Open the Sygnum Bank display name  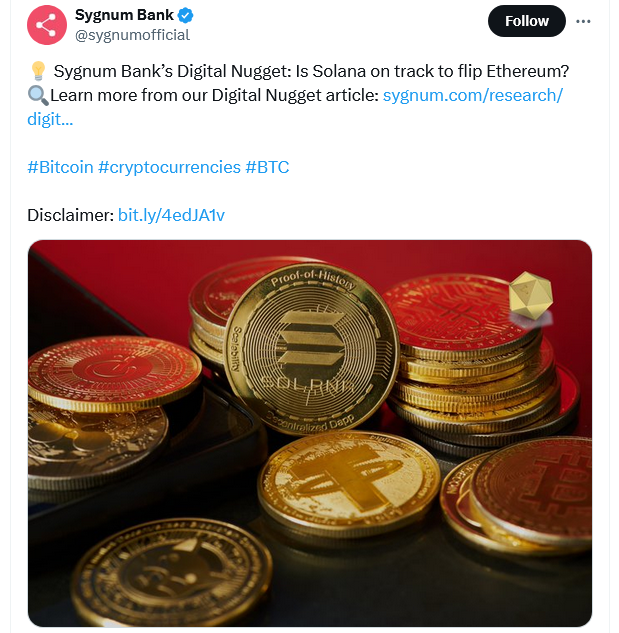pos(124,16)
